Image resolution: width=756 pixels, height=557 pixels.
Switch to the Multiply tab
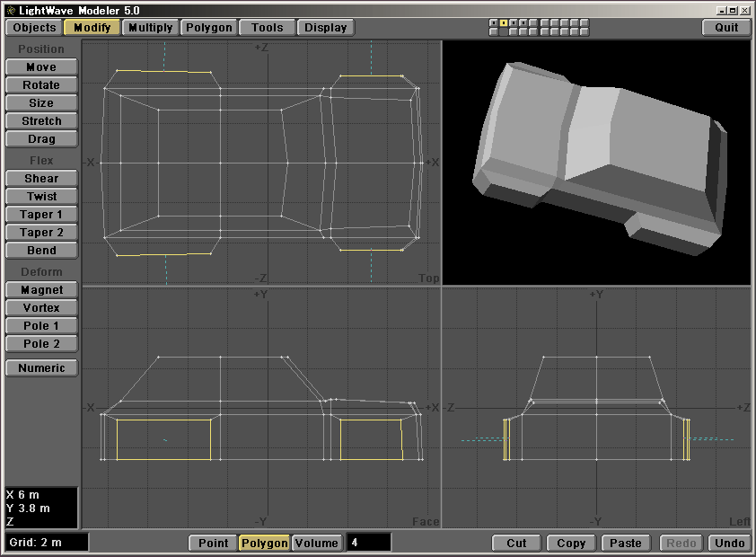pyautogui.click(x=150, y=27)
